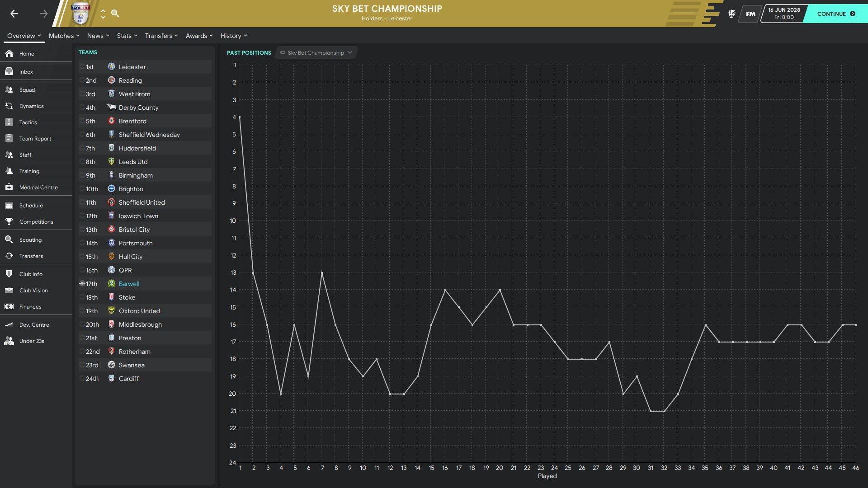Viewport: 868px width, 488px height.
Task: Select the Oxford United row
Action: tap(145, 311)
